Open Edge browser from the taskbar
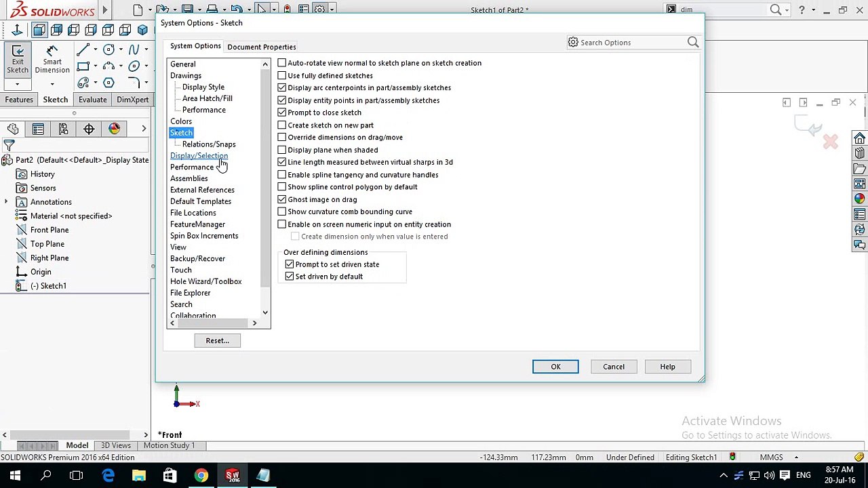This screenshot has width=868, height=488. (108, 476)
